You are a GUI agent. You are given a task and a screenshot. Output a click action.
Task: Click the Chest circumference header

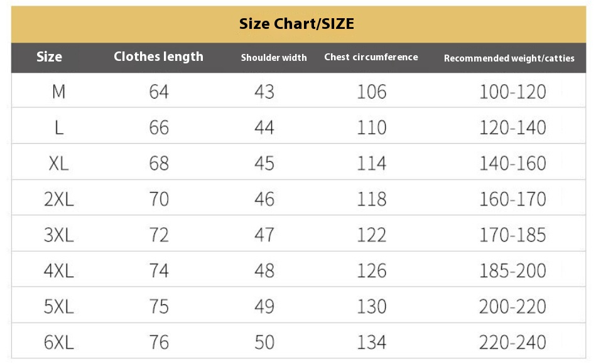click(x=371, y=57)
